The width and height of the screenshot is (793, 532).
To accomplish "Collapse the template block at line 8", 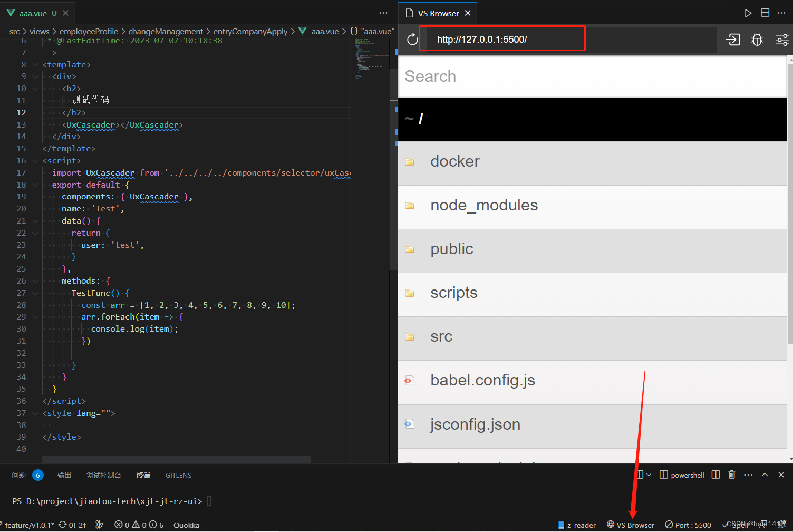I will [35, 65].
